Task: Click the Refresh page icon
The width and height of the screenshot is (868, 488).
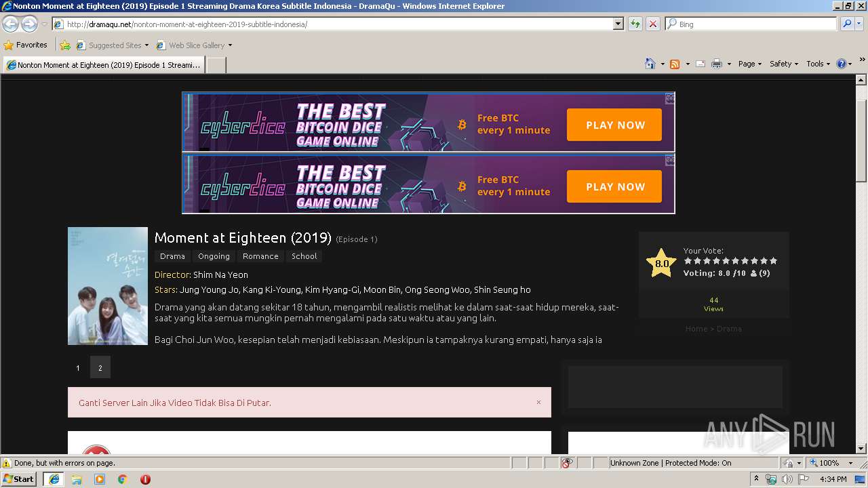Action: coord(635,24)
